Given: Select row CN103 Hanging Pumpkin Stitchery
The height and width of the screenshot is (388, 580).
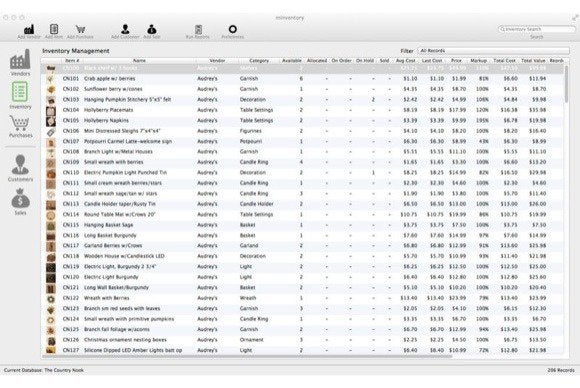Looking at the screenshot, I should [302, 100].
